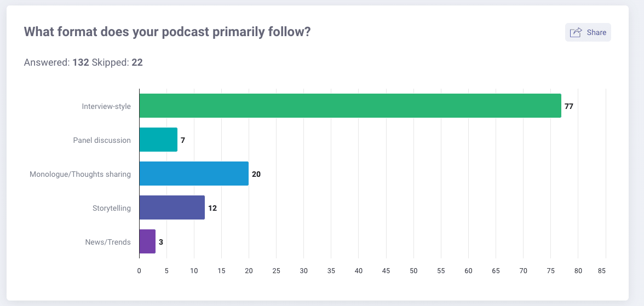This screenshot has height=306, width=644.
Task: Select the News/Trends axis label
Action: tap(108, 242)
